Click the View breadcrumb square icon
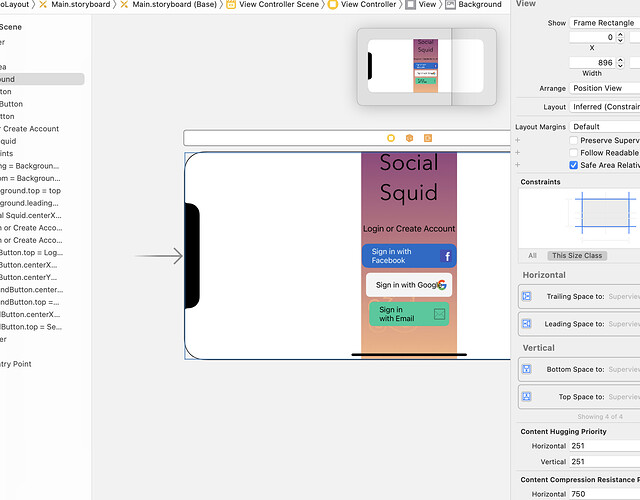The image size is (640, 500). point(411,4)
